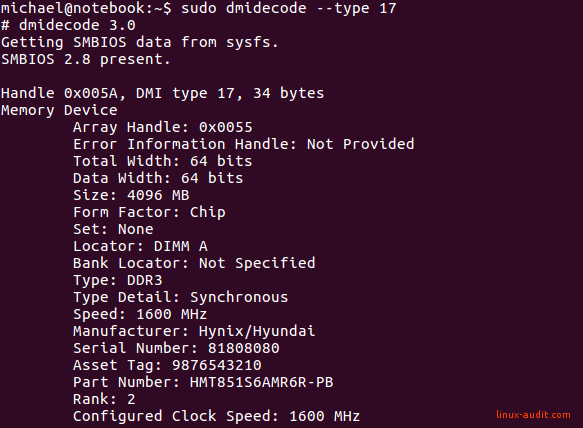Image resolution: width=583 pixels, height=428 pixels.
Task: Click the Serial Number 81808080 value
Action: click(x=244, y=348)
